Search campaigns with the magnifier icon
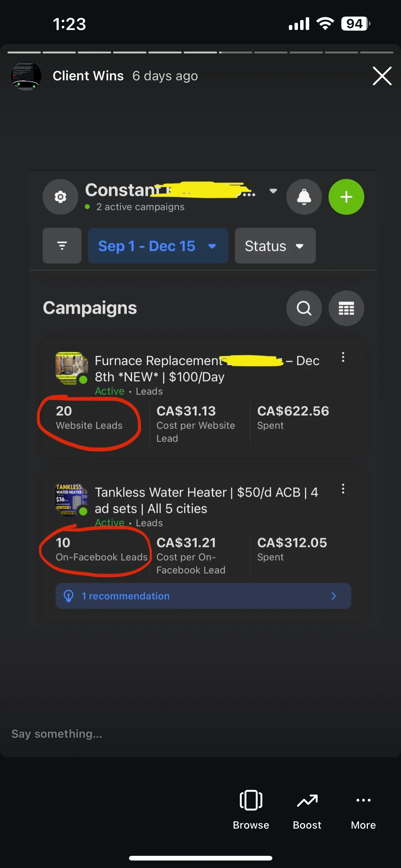 (304, 308)
